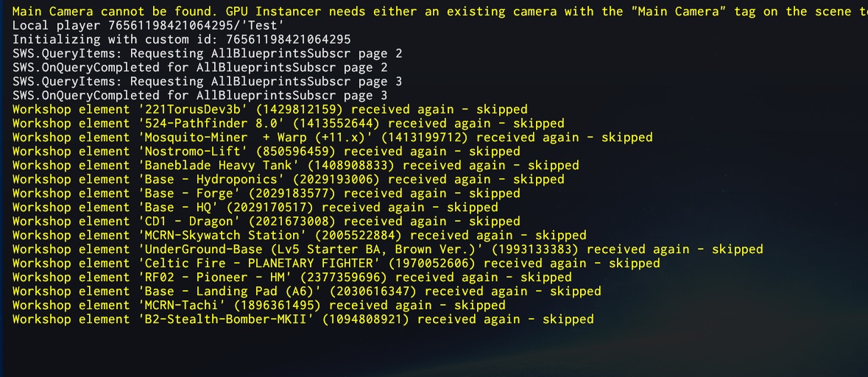
Task: Select the 'Mosquito-Miner + Warp' entry
Action: click(x=332, y=137)
